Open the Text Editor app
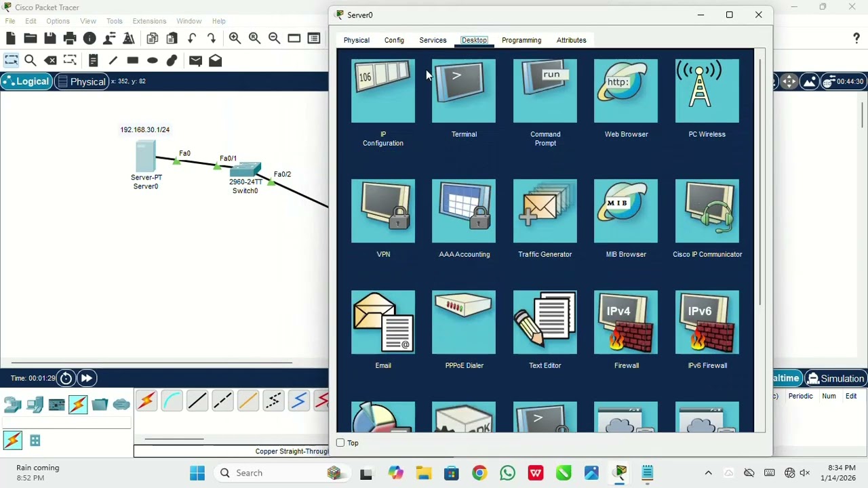 [x=545, y=322]
